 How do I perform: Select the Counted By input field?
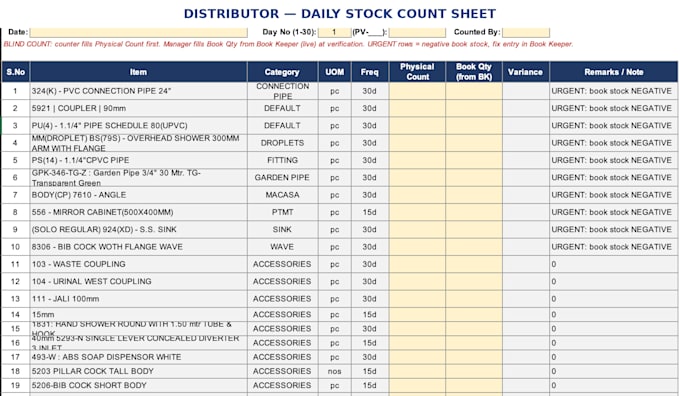[x=526, y=33]
